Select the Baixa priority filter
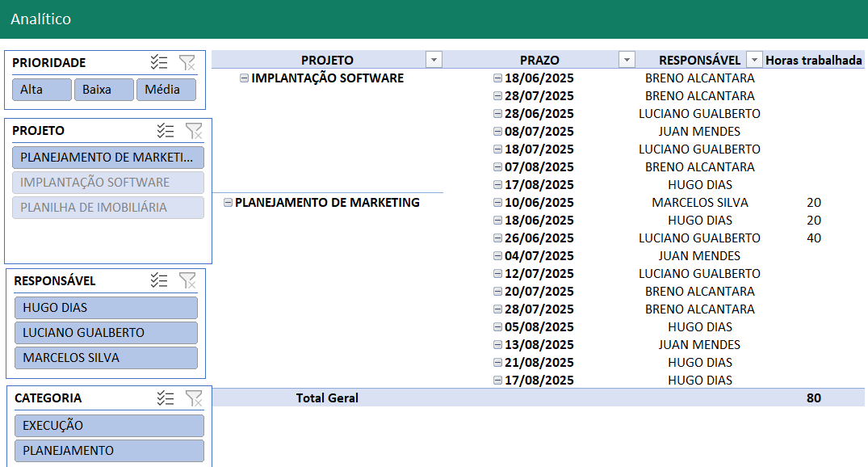 (104, 90)
